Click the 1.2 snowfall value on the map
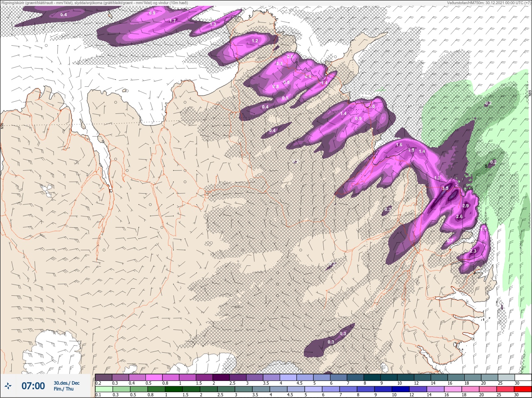 click(x=255, y=41)
